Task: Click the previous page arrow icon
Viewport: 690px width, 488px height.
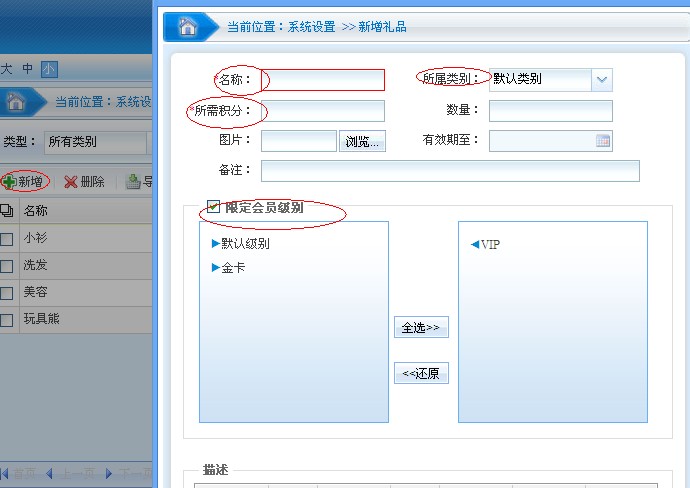Action: 49,474
